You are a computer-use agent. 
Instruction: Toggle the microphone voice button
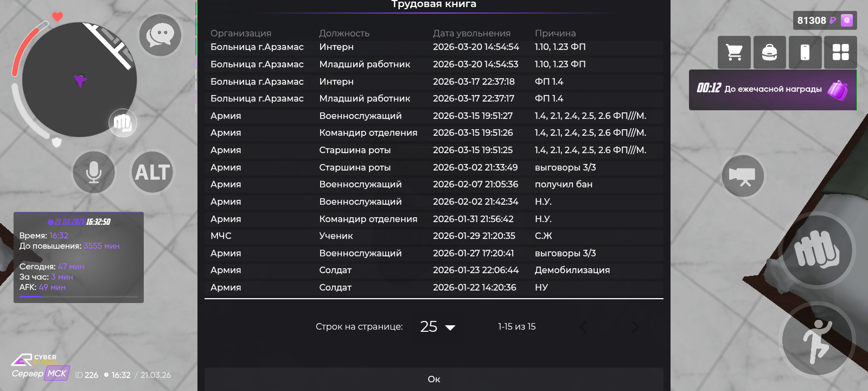pyautogui.click(x=94, y=173)
